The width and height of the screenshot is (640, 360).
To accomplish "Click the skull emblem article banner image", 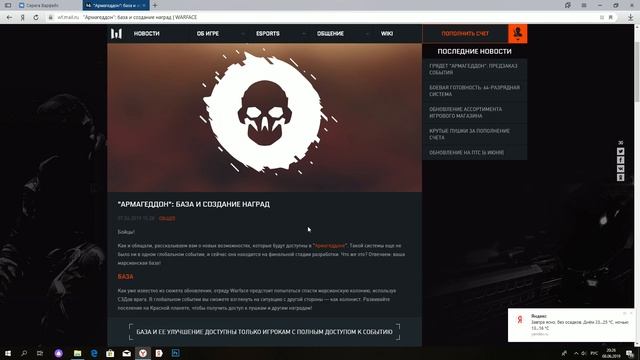I will 264,118.
